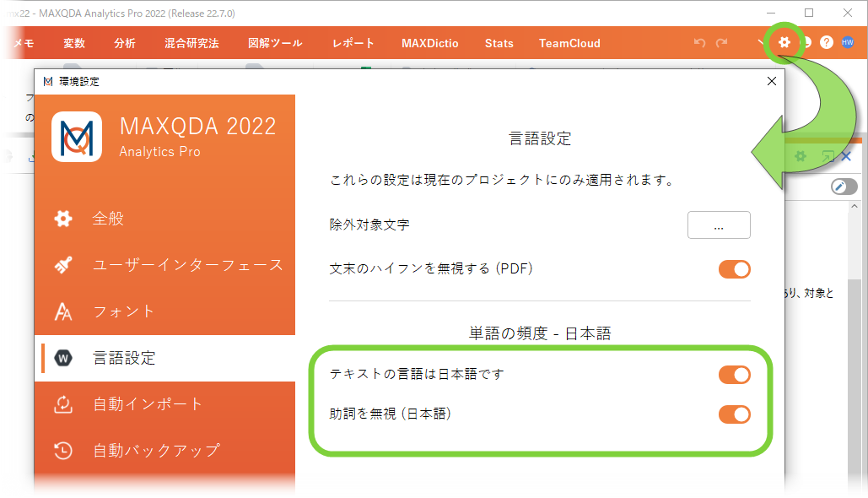This screenshot has height=498, width=868.
Task: Click the gear icon beside 全般
Action: 63,219
